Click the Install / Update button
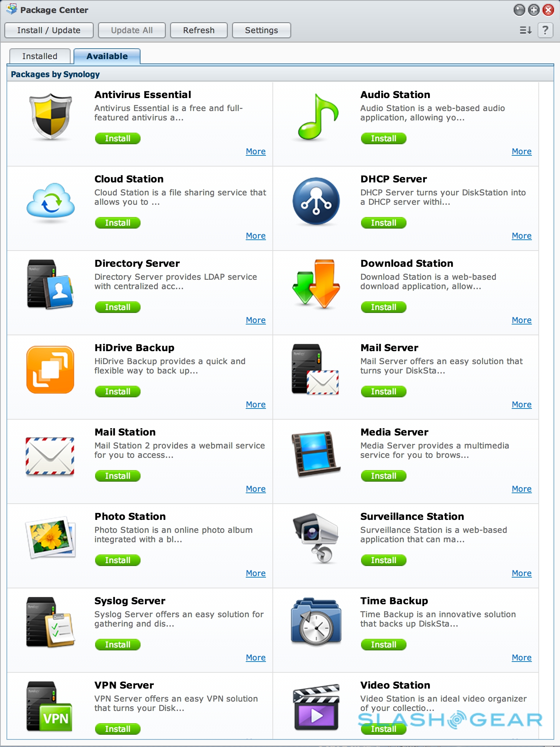 pyautogui.click(x=49, y=30)
